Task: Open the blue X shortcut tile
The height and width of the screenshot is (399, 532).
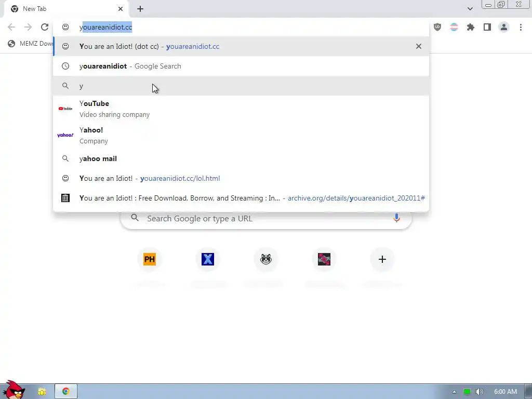Action: click(x=208, y=260)
